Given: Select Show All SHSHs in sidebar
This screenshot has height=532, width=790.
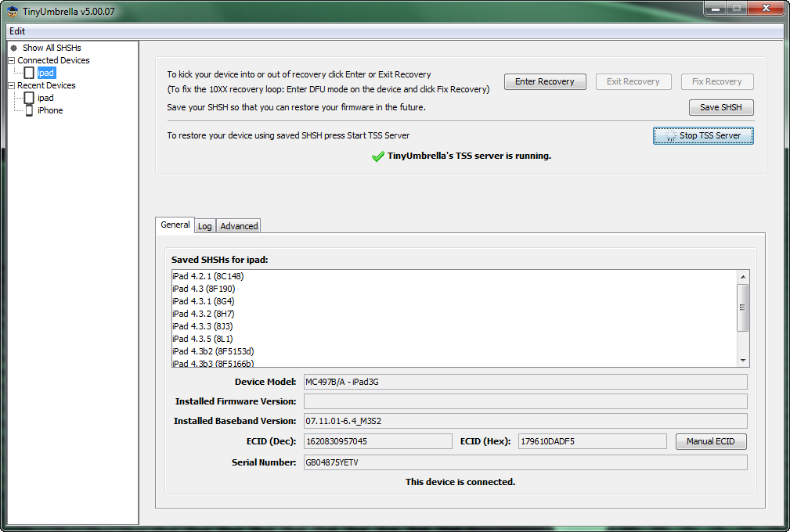Looking at the screenshot, I should 52,48.
